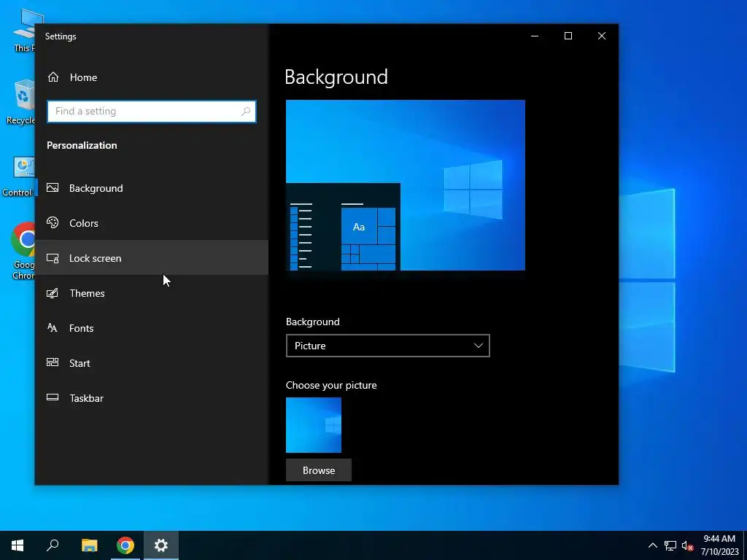Select the Recycle Bin desktop icon
This screenshot has width=747, height=560.
click(x=20, y=102)
